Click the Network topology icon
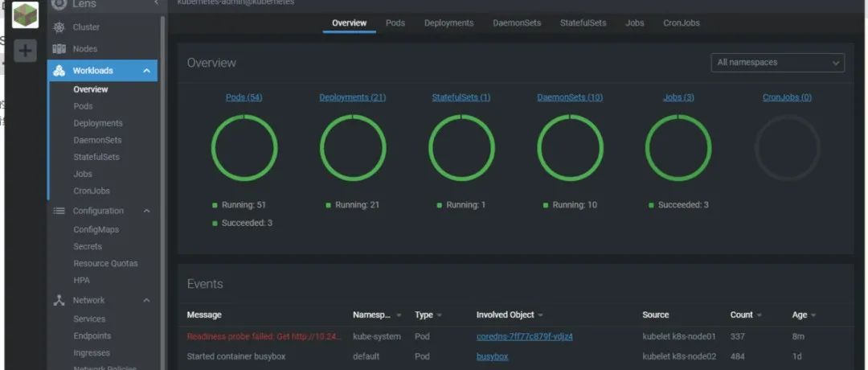The width and height of the screenshot is (868, 370). point(59,300)
